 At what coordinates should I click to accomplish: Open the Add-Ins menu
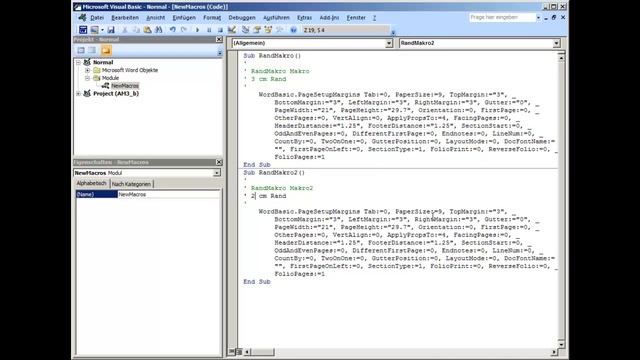(329, 18)
